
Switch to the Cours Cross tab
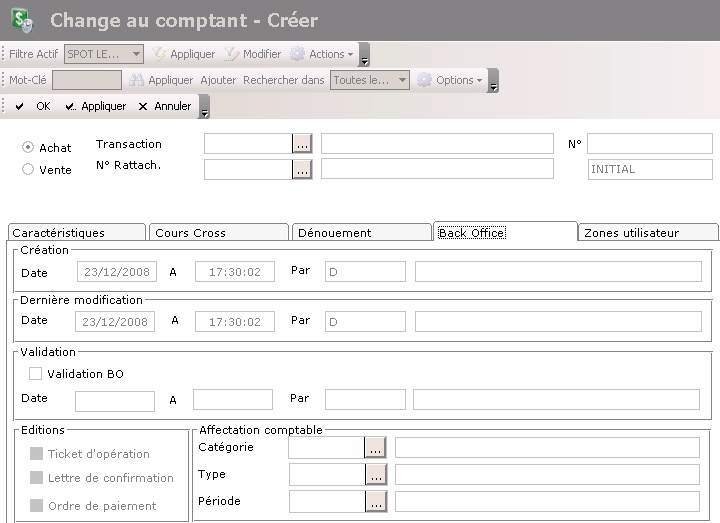(190, 233)
